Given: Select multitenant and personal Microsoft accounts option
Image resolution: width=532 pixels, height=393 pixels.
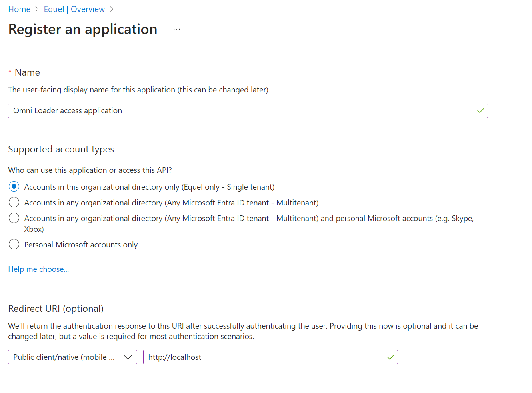Looking at the screenshot, I should [14, 218].
